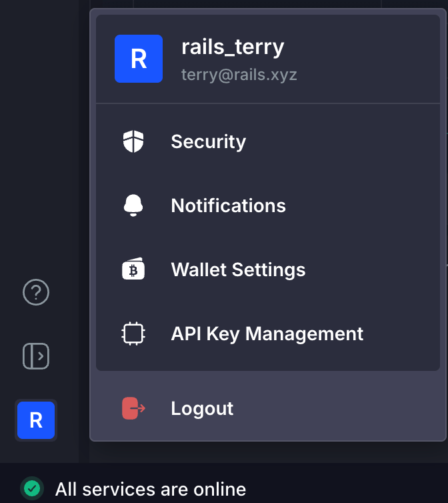Click the terry@rails.xyz email text
The height and width of the screenshot is (503, 448).
tap(239, 75)
